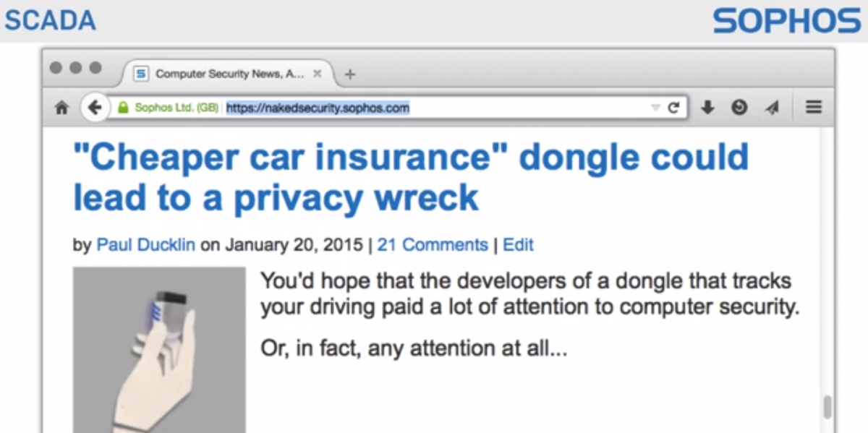
Task: Open the downloads arrow icon
Action: coord(707,108)
